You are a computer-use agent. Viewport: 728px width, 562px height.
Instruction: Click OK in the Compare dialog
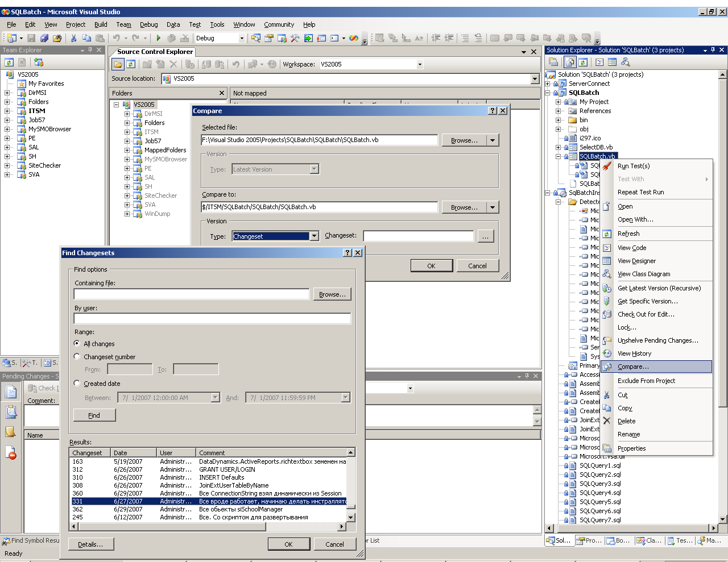coord(431,265)
